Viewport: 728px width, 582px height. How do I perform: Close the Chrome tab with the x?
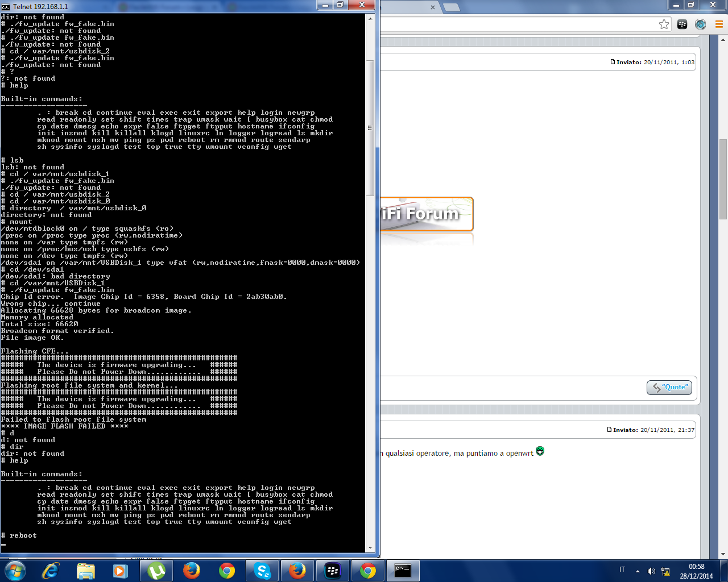point(432,7)
